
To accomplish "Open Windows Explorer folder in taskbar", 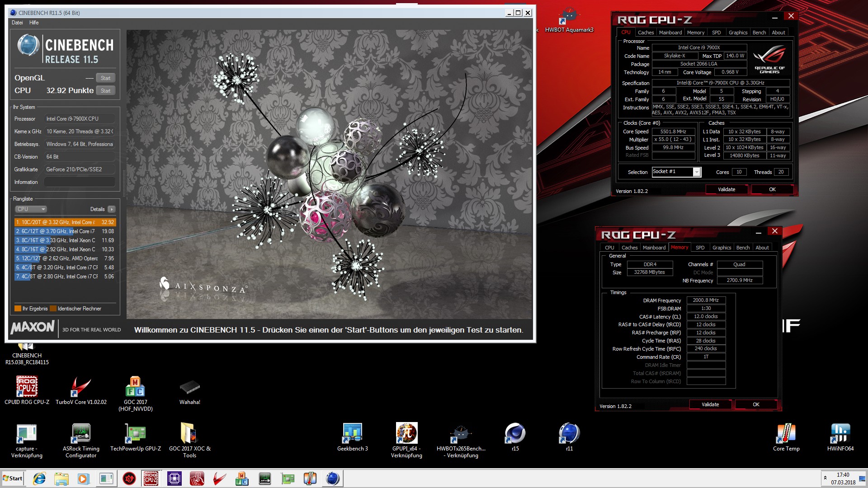I will point(61,479).
